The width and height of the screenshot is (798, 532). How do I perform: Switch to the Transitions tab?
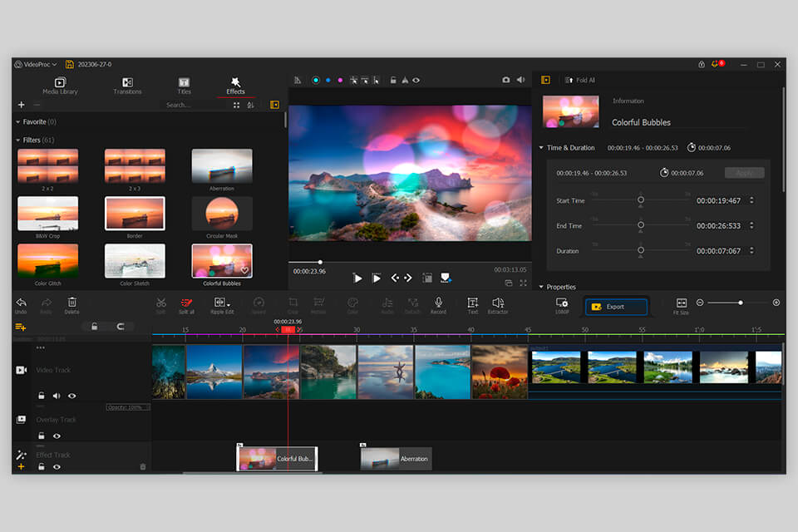tap(127, 86)
